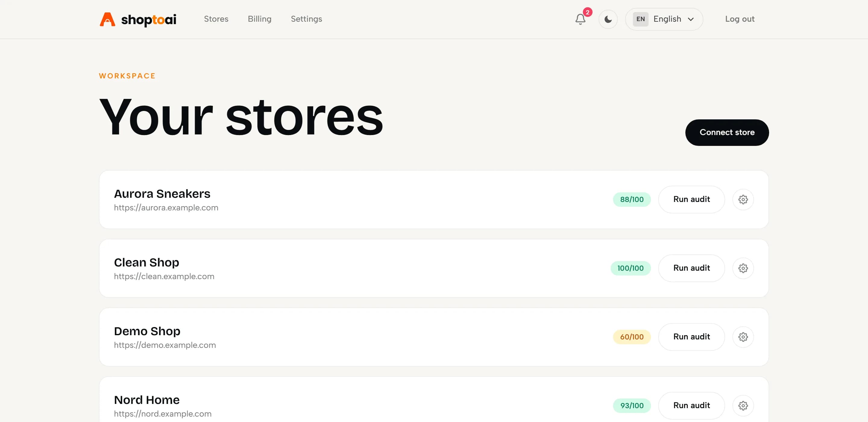Click the Connect store button

(727, 132)
